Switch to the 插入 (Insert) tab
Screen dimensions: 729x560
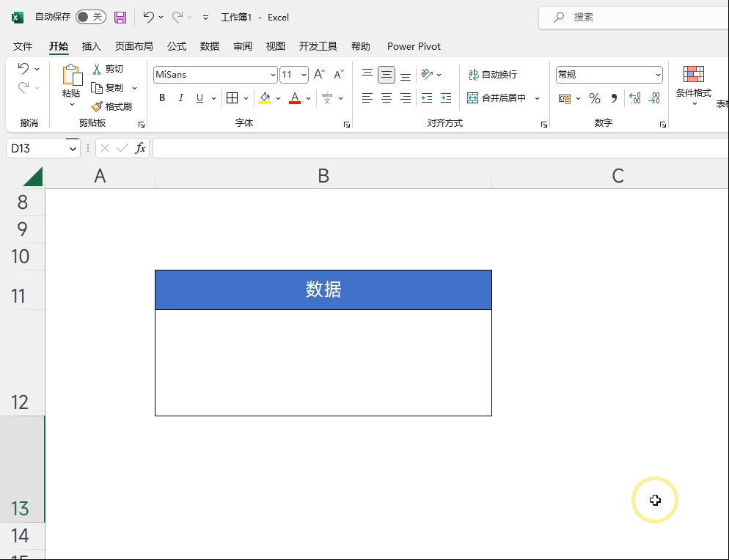tap(91, 46)
